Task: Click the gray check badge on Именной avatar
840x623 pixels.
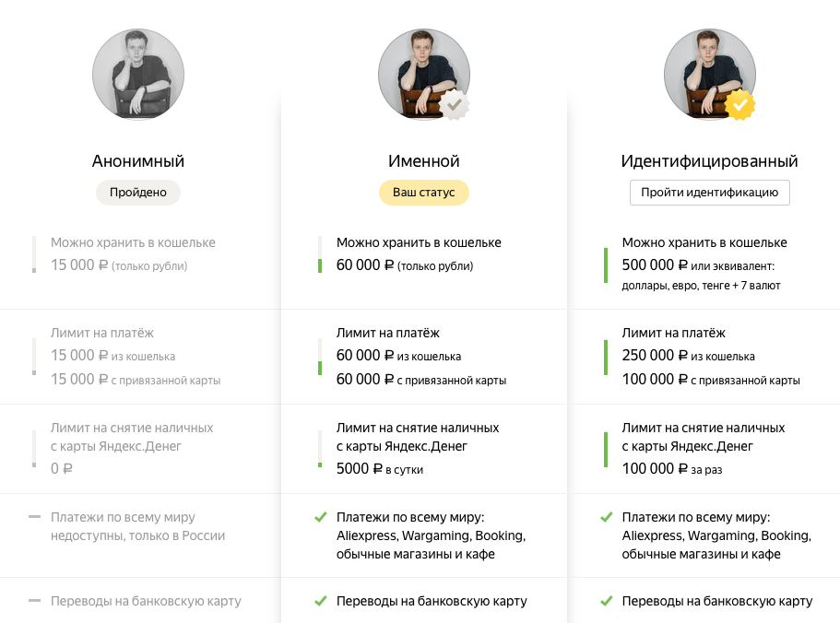Action: coord(454,105)
